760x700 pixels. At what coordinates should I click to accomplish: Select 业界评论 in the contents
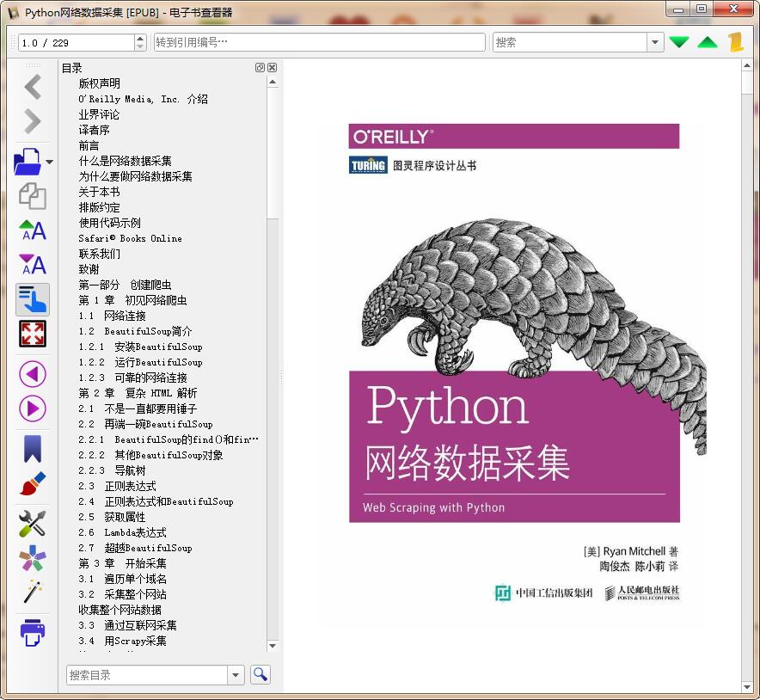(99, 114)
